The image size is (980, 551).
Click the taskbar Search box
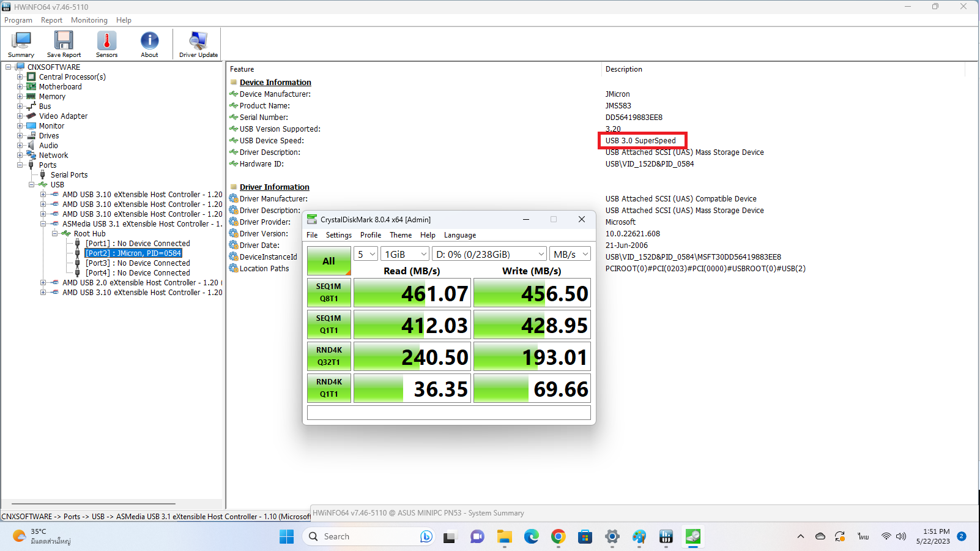pyautogui.click(x=368, y=537)
